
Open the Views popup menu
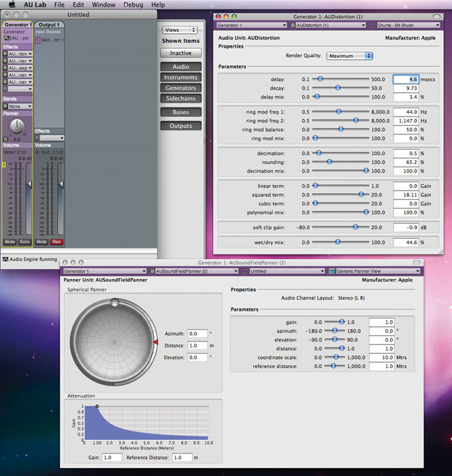pyautogui.click(x=180, y=30)
